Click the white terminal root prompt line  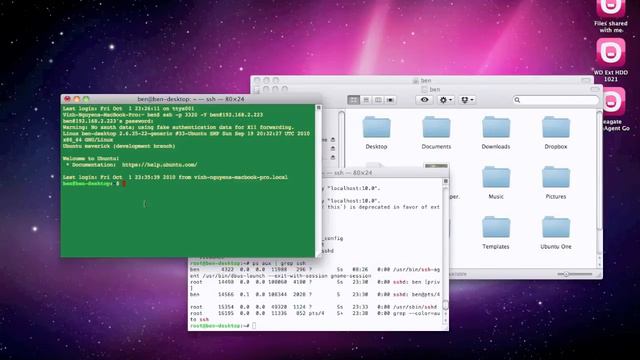223,326
